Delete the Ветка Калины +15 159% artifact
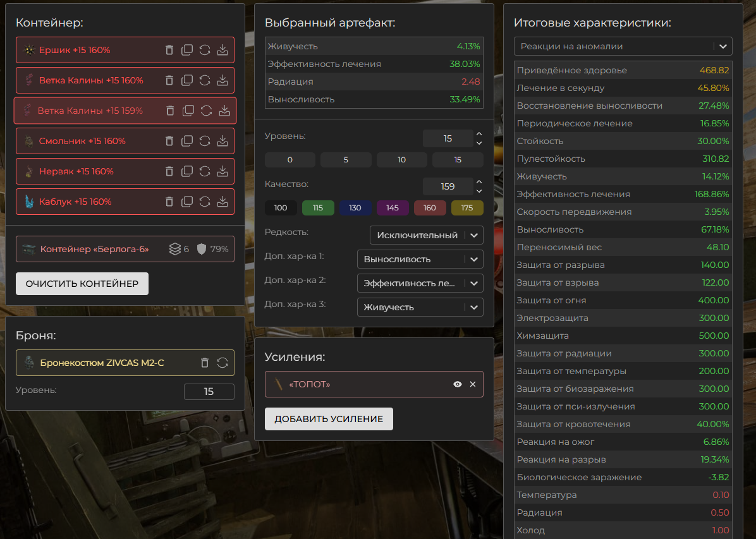 pos(170,111)
